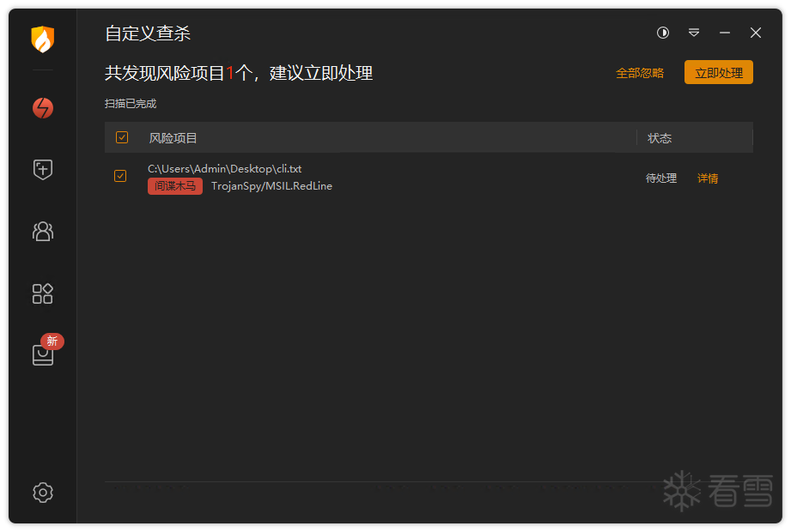791x532 pixels.
Task: Click the 风险项目 column header
Action: 173,138
